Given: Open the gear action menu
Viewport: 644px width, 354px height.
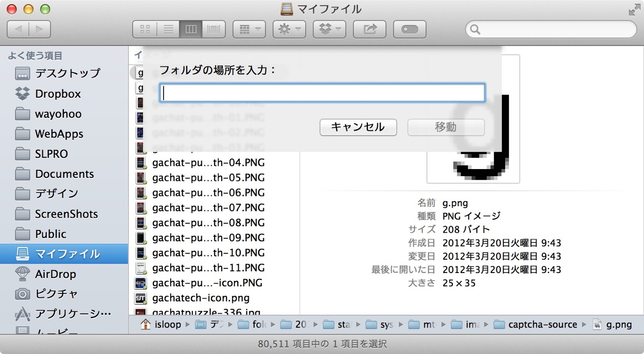Looking at the screenshot, I should pyautogui.click(x=289, y=30).
